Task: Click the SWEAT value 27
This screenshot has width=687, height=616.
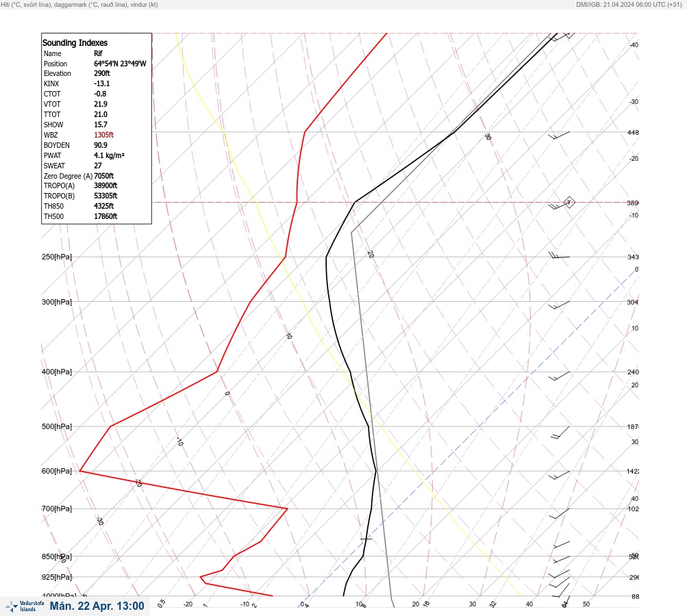Action: pyautogui.click(x=98, y=166)
